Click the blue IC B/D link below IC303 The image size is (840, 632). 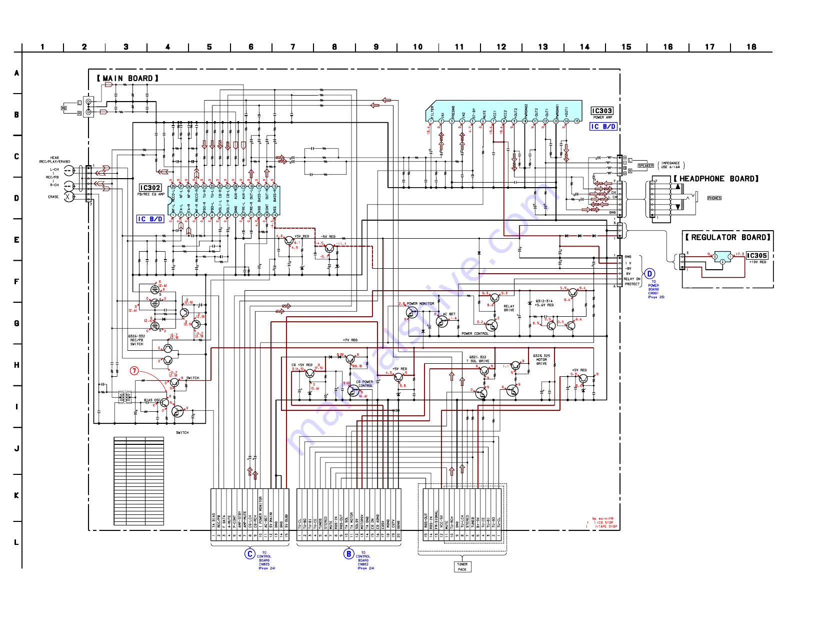click(x=603, y=127)
